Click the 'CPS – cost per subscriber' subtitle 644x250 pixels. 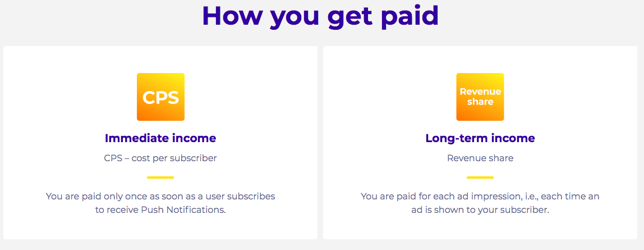[x=160, y=158]
